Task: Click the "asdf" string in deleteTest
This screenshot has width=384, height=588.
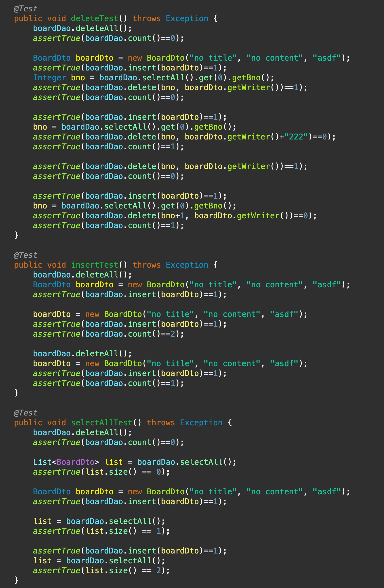Action: 327,58
